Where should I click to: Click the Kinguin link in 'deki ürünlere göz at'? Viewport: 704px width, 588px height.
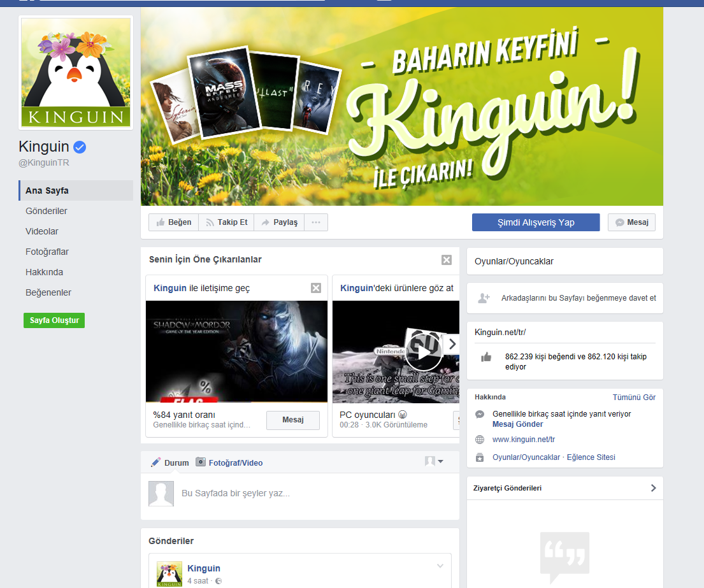(357, 288)
